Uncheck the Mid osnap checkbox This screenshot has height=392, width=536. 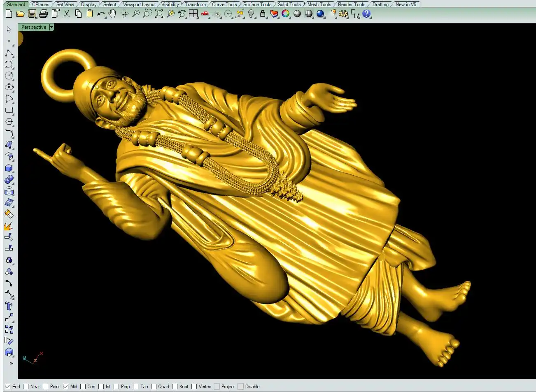66,387
